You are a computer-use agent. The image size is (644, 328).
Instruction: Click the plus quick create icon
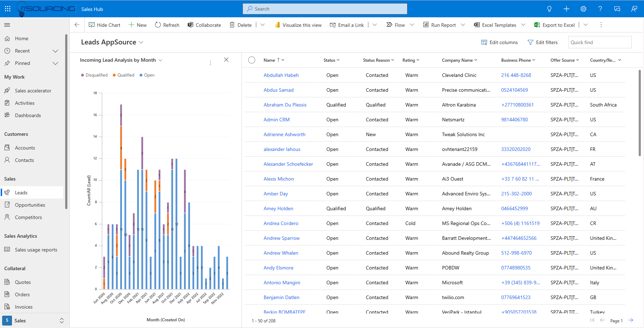566,9
